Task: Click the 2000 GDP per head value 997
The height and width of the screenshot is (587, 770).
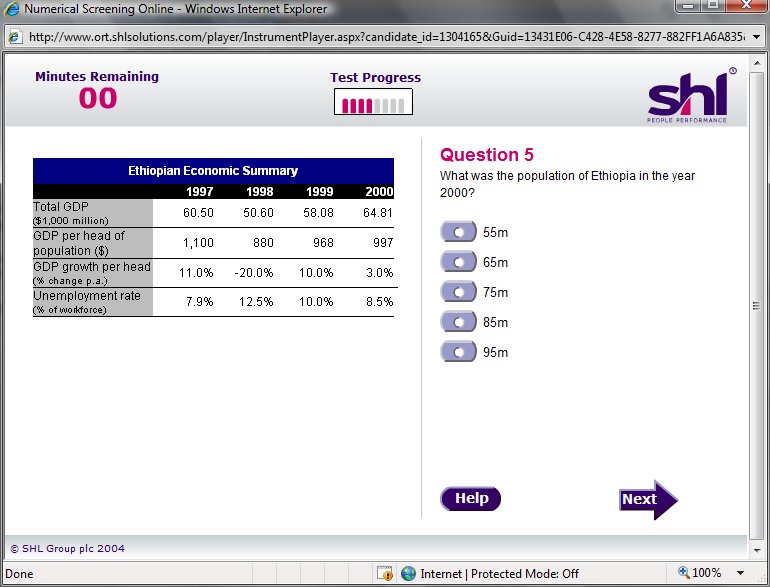Action: tap(383, 243)
